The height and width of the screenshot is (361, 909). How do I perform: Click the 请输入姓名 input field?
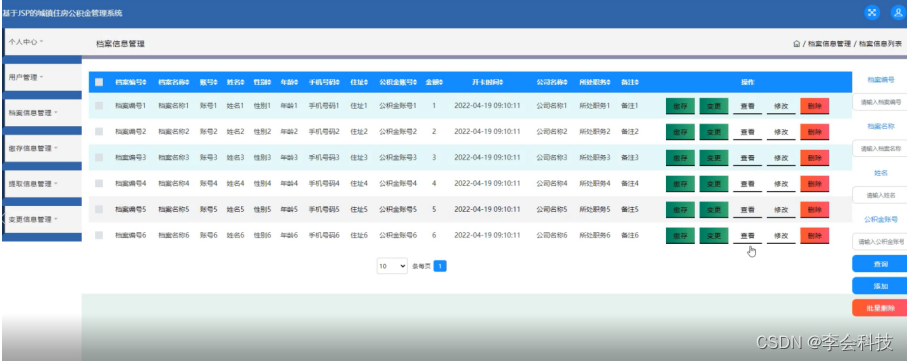[880, 195]
